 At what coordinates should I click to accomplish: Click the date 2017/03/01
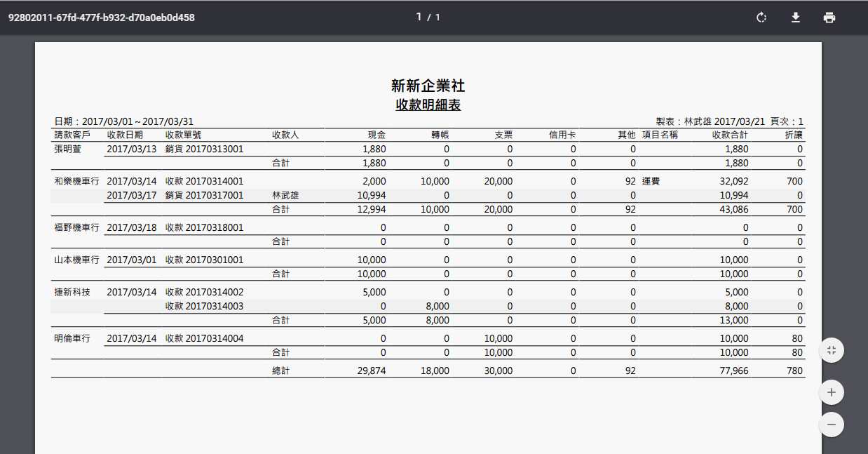point(132,260)
